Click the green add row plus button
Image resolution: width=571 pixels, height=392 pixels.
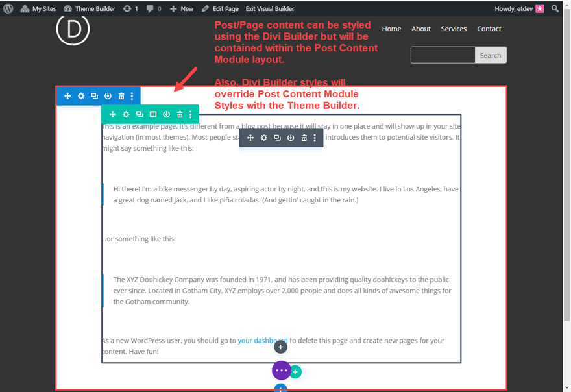click(295, 372)
